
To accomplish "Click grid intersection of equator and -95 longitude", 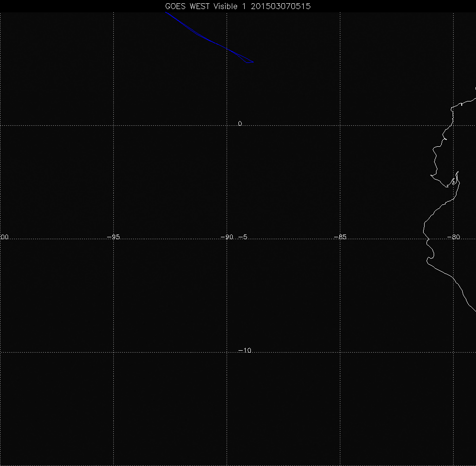I will click(x=113, y=125).
